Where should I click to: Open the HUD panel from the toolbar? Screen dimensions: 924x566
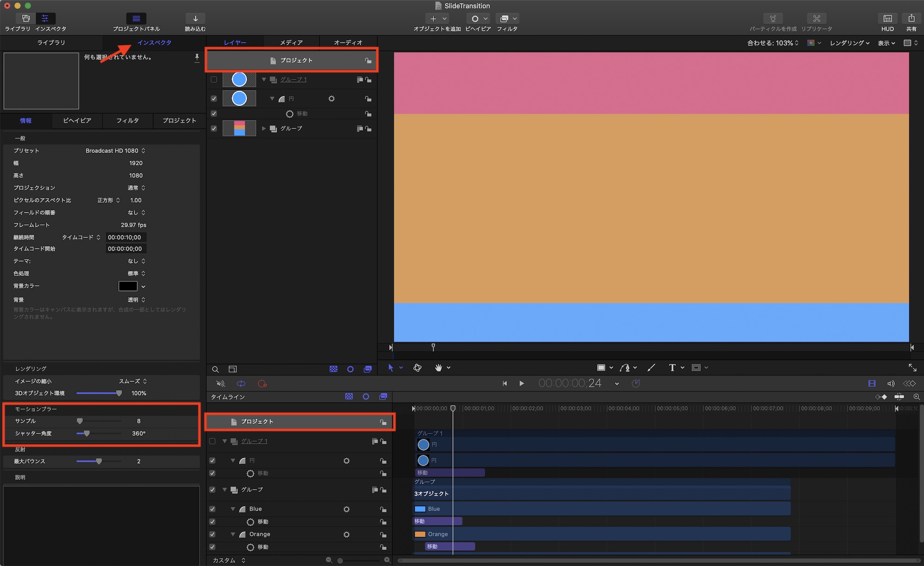[x=887, y=19]
